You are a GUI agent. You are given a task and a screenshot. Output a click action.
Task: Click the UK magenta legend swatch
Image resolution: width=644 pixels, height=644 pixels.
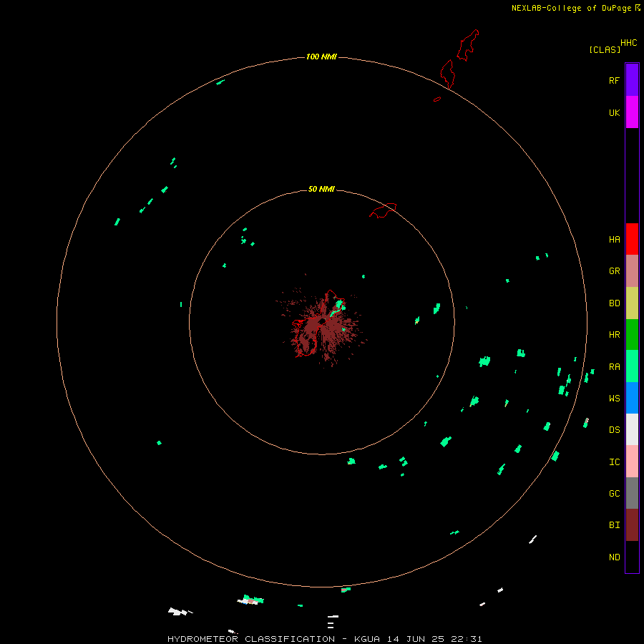(x=632, y=112)
